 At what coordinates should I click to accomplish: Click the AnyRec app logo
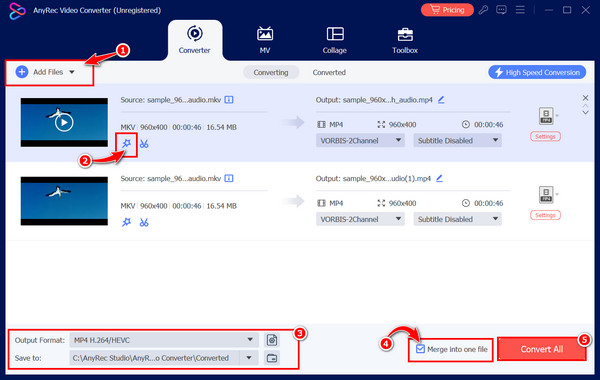point(17,10)
